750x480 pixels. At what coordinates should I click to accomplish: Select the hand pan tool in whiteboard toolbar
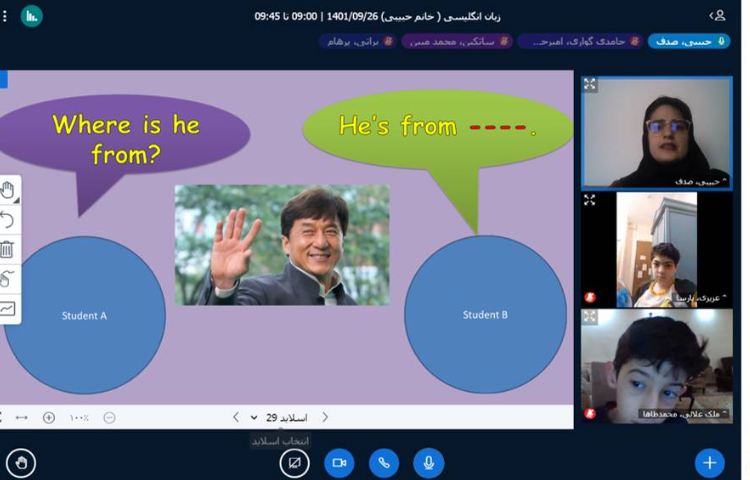8,189
